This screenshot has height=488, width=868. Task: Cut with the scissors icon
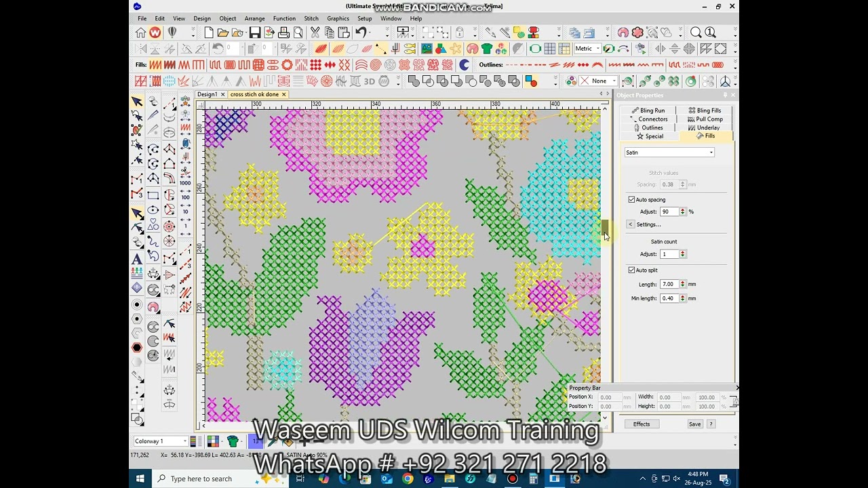pos(315,33)
